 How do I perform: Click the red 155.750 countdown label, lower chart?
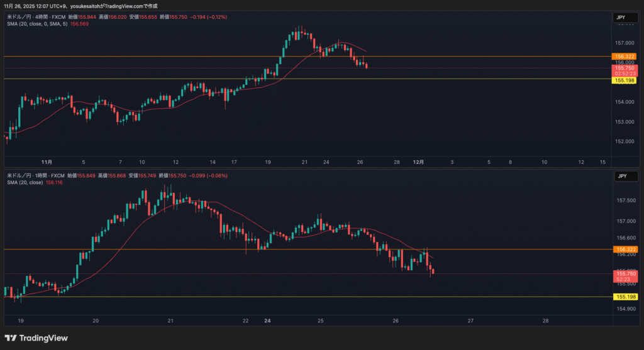625,276
